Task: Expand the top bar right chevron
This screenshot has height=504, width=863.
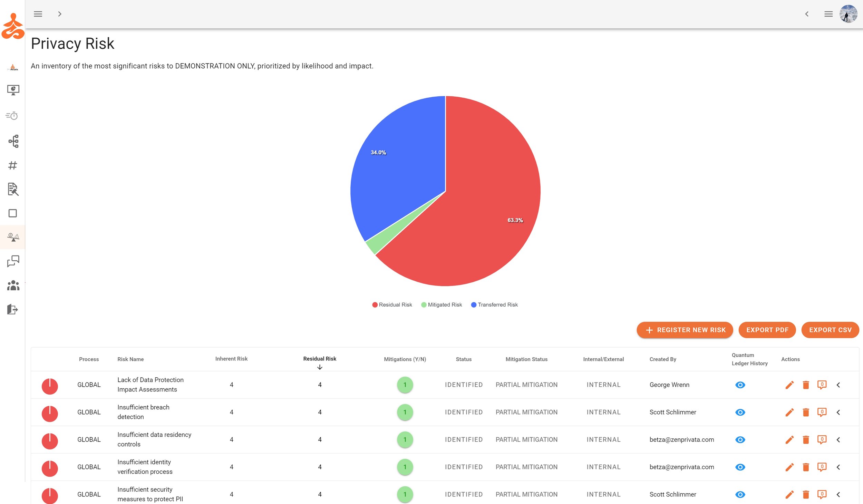Action: click(x=60, y=14)
